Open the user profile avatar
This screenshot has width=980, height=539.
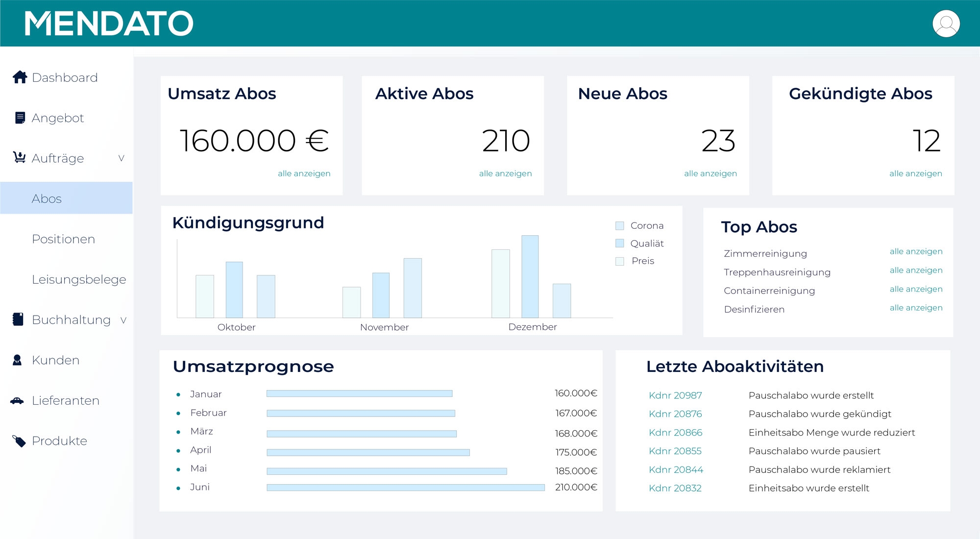946,24
